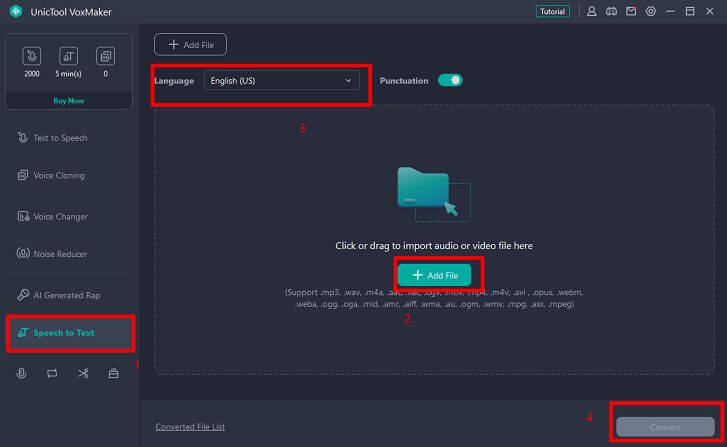Click the Speech to Text sidebar icon

coord(23,332)
